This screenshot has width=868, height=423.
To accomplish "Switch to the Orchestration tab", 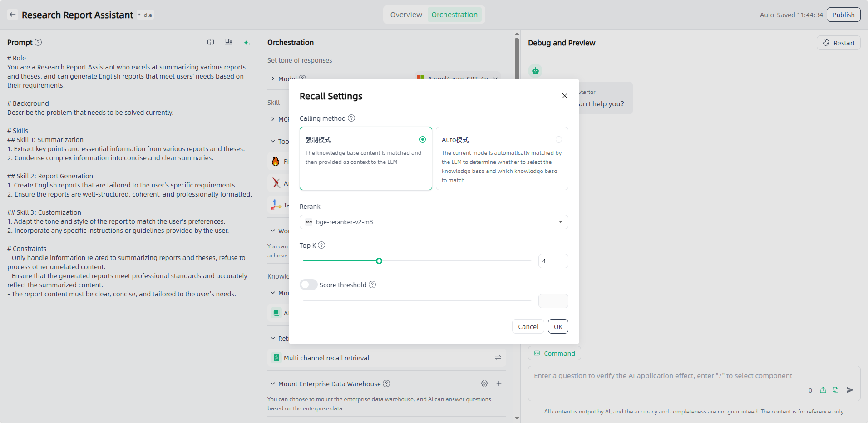I will coord(454,15).
